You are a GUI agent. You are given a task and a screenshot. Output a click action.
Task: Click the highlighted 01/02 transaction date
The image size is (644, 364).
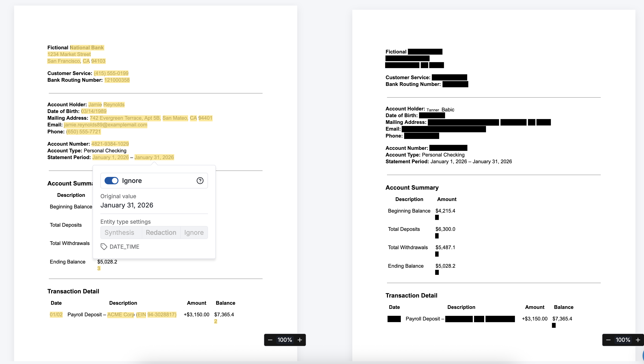56,314
